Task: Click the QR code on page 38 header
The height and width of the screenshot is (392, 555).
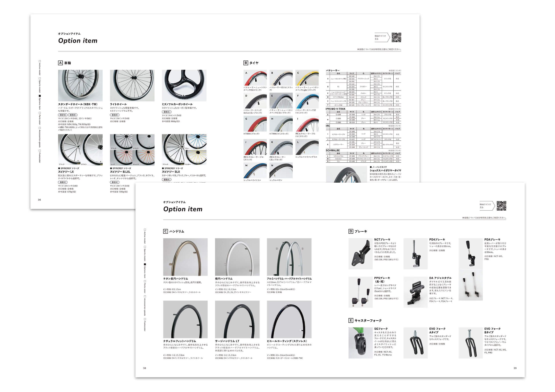Action: click(501, 206)
